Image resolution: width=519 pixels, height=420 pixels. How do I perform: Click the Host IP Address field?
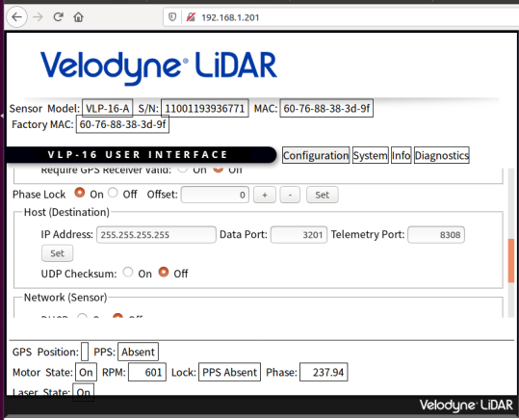(x=156, y=235)
